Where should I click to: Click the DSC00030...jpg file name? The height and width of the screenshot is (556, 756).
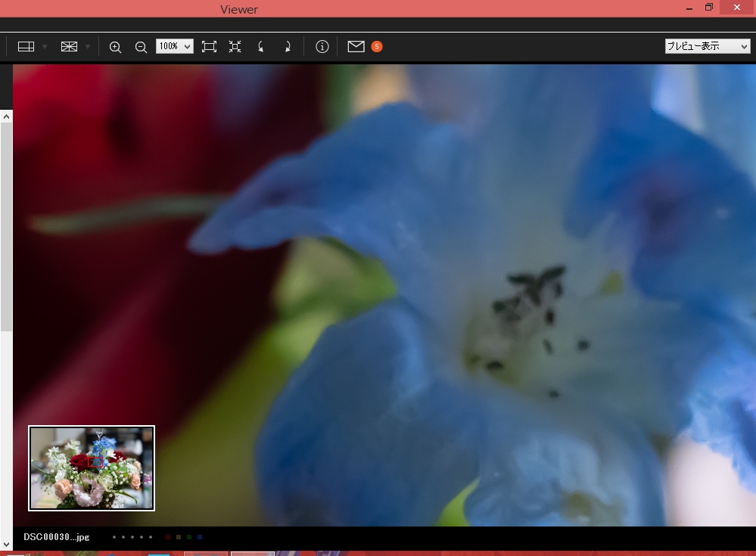(57, 537)
